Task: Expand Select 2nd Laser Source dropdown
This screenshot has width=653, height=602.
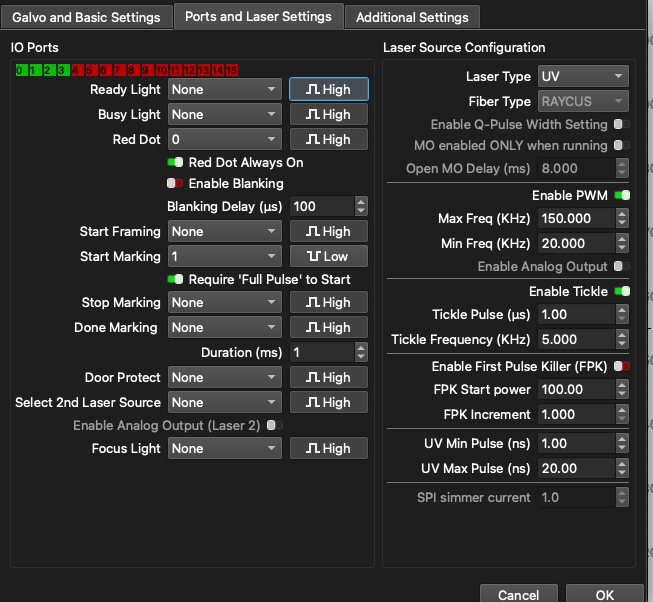Action: coord(224,402)
